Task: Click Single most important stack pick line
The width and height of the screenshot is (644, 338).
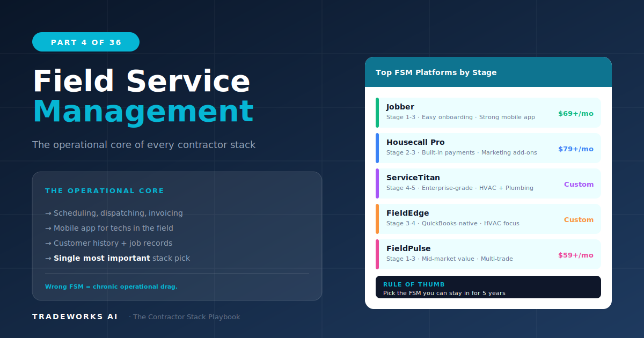Action: coord(118,258)
